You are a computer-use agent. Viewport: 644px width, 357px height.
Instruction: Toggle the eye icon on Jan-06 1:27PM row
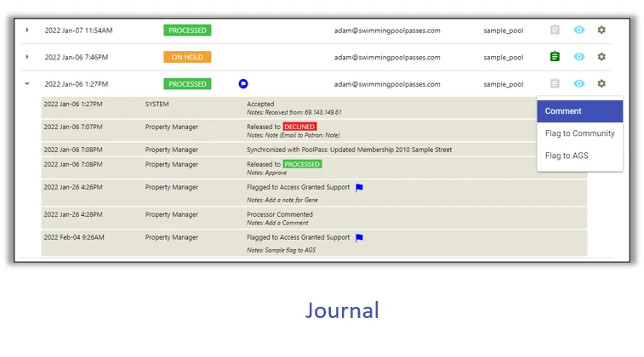[578, 83]
